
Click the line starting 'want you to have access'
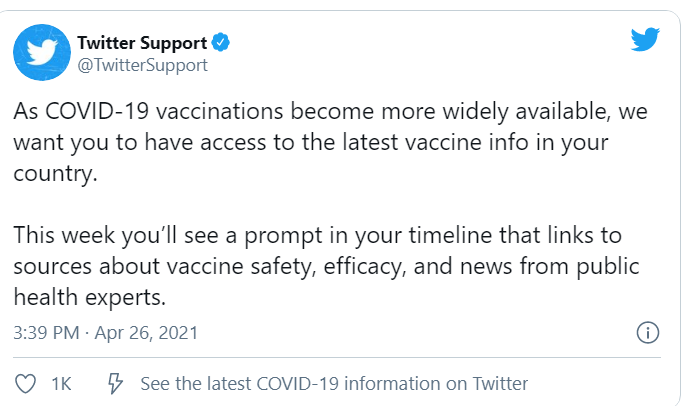311,142
